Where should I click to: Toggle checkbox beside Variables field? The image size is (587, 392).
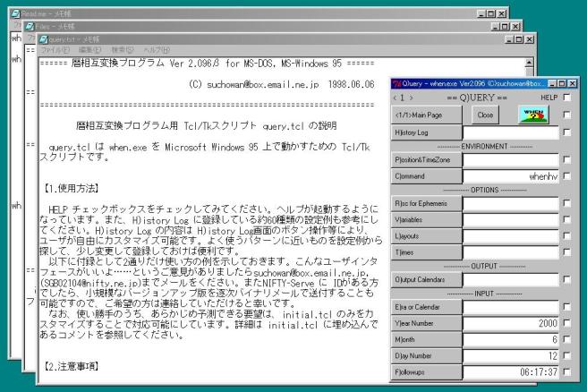click(566, 220)
